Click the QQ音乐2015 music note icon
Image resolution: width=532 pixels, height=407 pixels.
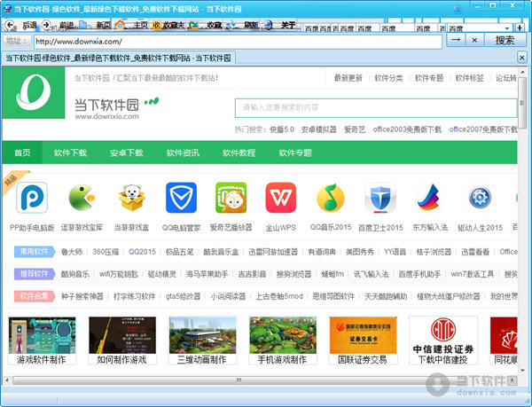(331, 198)
